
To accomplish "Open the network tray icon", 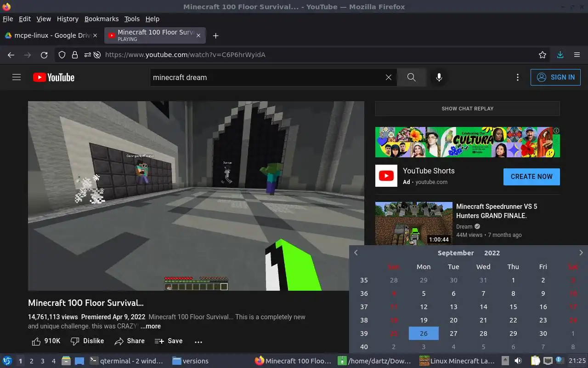I will click(548, 361).
